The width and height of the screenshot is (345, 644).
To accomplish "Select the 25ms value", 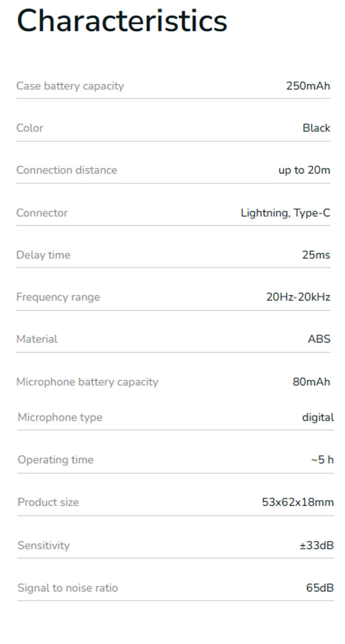I will point(316,255).
